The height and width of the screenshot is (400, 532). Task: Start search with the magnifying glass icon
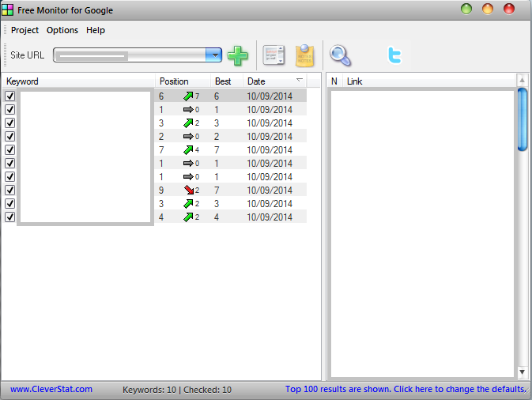[340, 55]
